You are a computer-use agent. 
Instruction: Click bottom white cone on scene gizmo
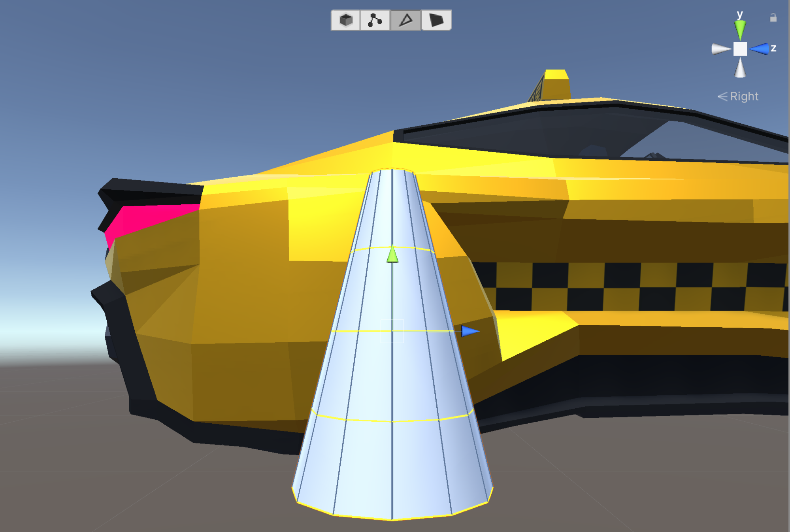(740, 69)
